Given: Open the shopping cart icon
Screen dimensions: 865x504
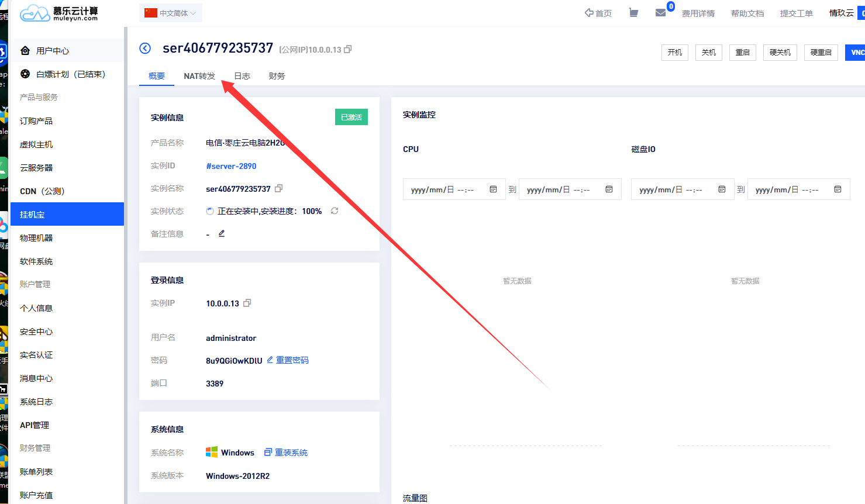Looking at the screenshot, I should [633, 13].
